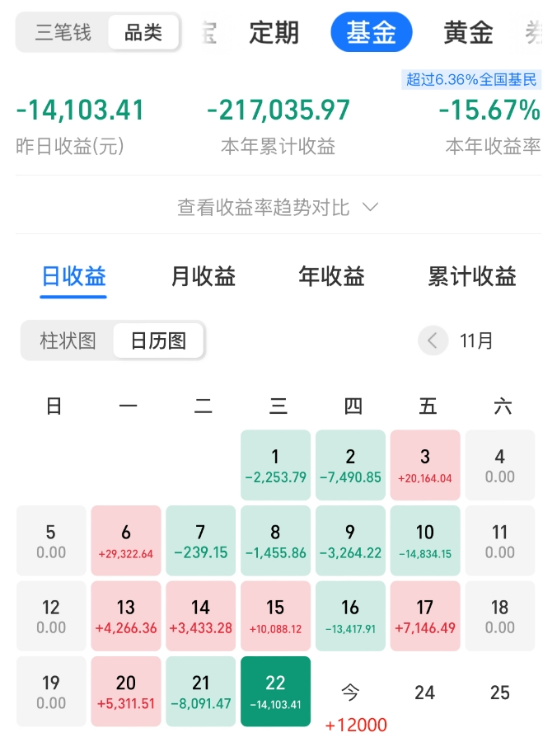This screenshot has height=756, width=557.
Task: Switch to the 三笔钱 view
Action: 63,33
